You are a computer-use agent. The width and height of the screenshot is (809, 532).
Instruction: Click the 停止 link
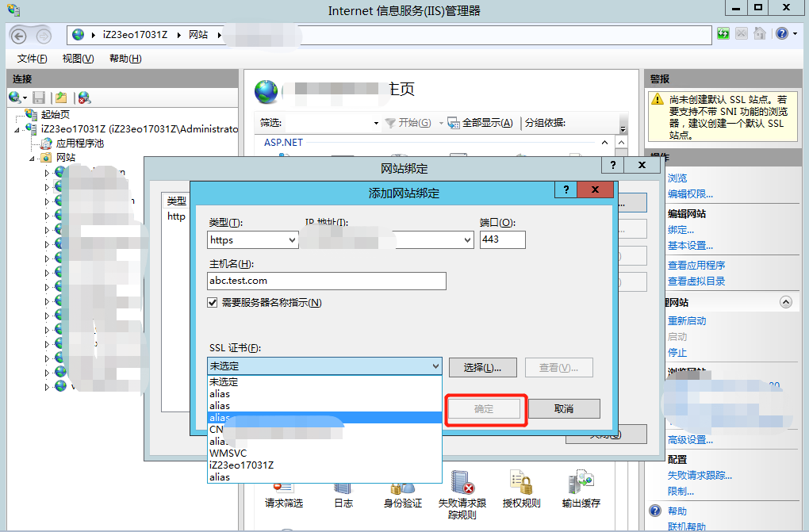click(x=677, y=353)
